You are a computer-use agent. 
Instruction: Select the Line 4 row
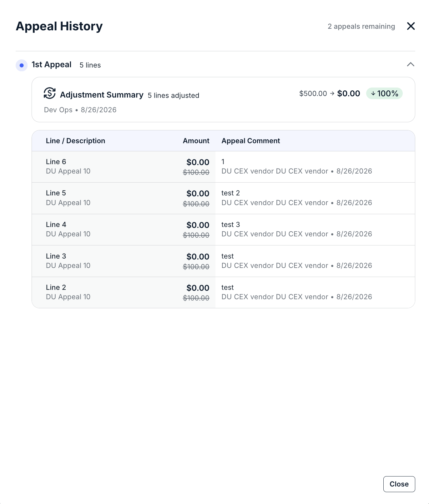223,230
